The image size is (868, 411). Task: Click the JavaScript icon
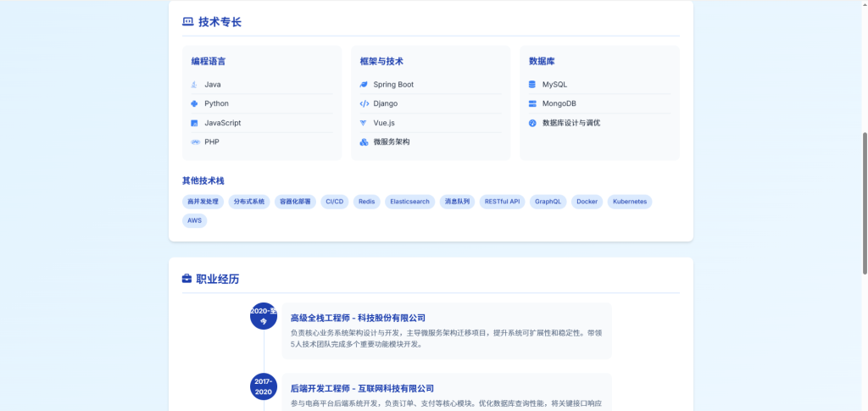tap(194, 123)
